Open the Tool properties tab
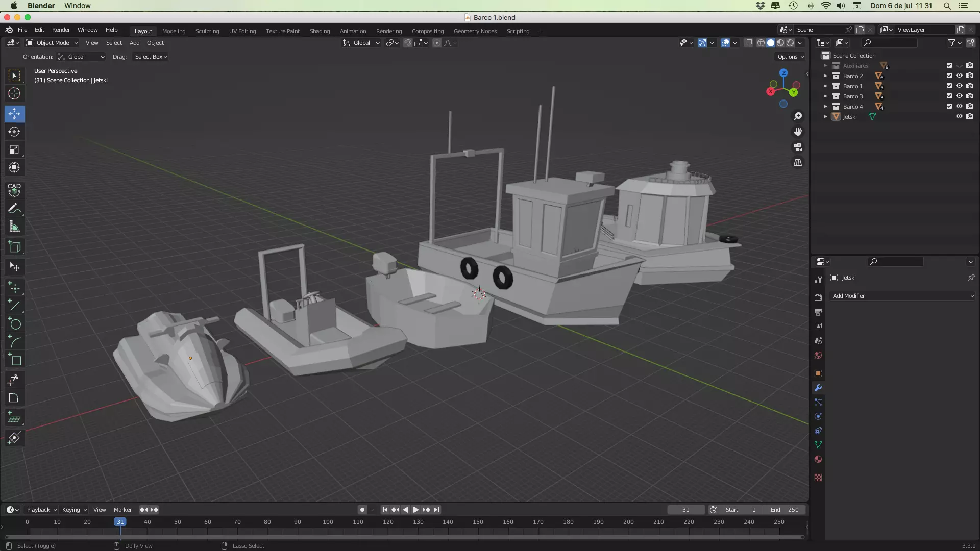The height and width of the screenshot is (551, 980). [x=818, y=279]
